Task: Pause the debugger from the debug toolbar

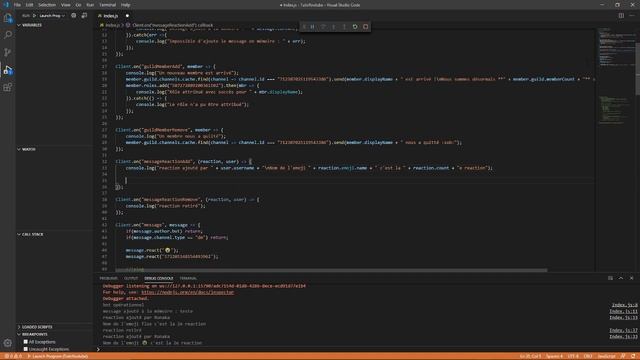Action: tap(313, 27)
